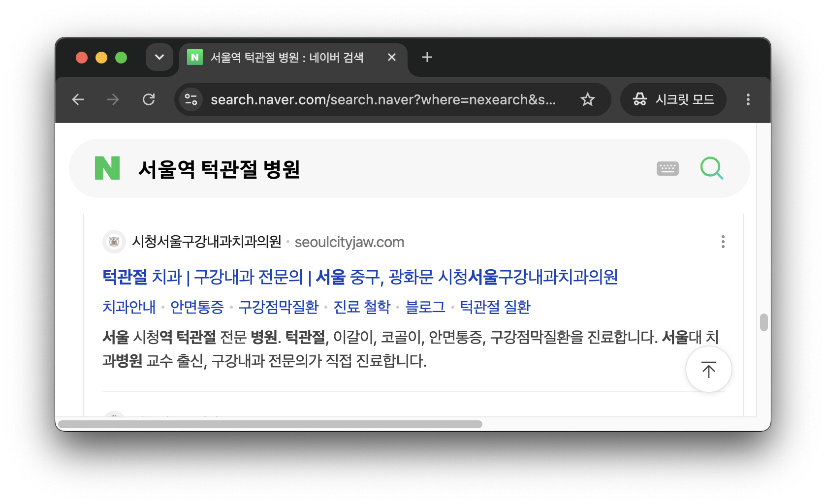826x504 pixels.
Task: Open site information icon in address bar
Action: pos(191,100)
